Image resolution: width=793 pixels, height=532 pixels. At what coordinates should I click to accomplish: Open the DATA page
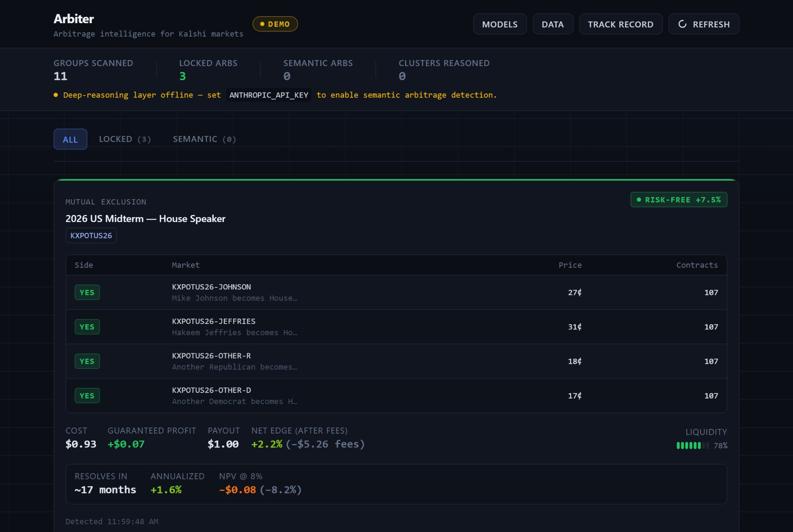click(x=553, y=24)
